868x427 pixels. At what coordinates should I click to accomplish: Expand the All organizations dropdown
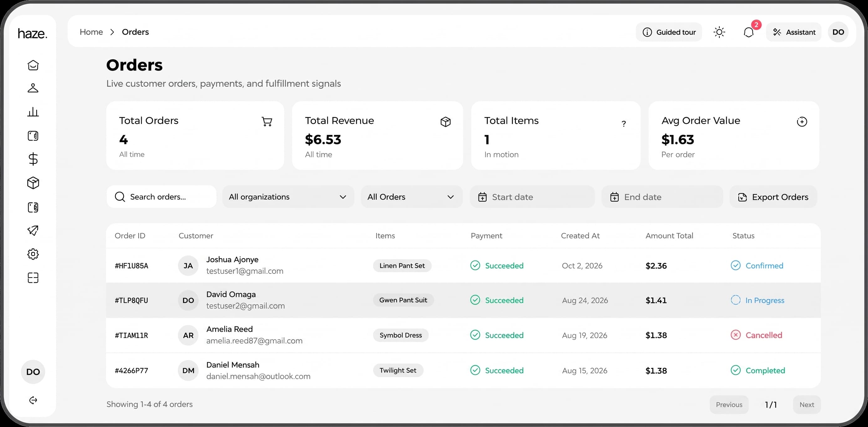point(288,197)
